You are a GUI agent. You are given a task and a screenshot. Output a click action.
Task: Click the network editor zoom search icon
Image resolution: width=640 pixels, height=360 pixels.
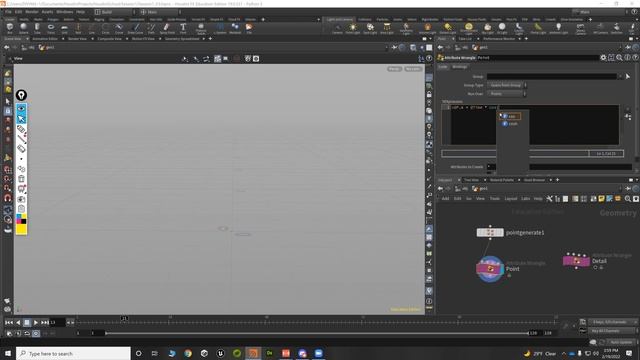(628, 199)
